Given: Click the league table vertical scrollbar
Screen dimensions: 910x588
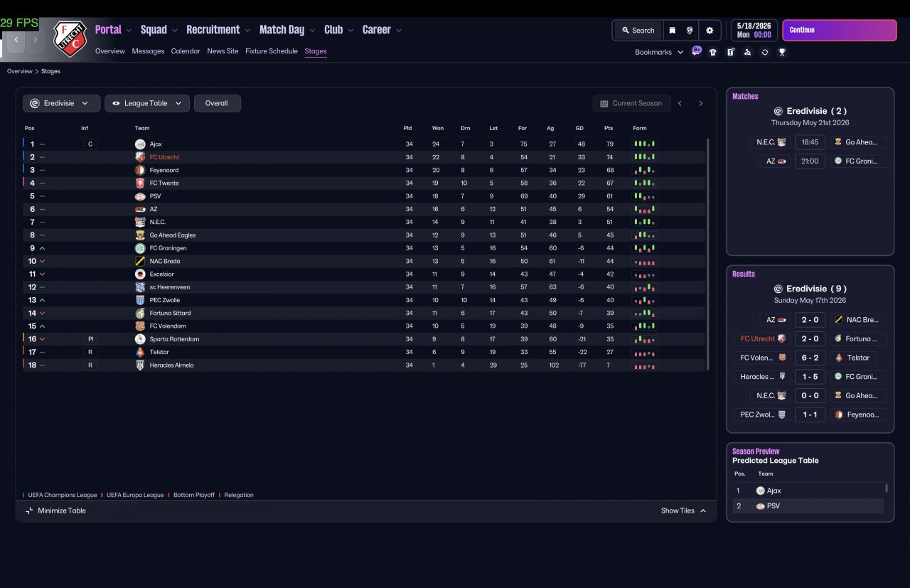Looking at the screenshot, I should pyautogui.click(x=708, y=254).
